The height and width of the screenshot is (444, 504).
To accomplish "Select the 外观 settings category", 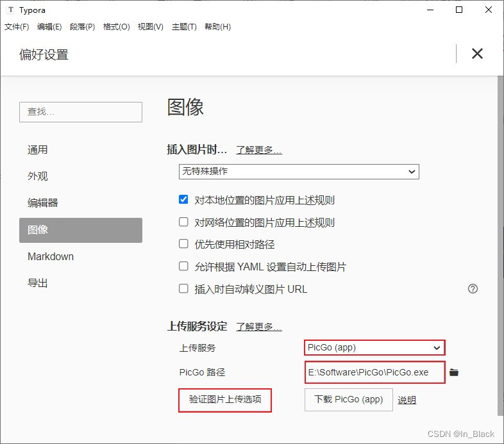I will (81, 176).
